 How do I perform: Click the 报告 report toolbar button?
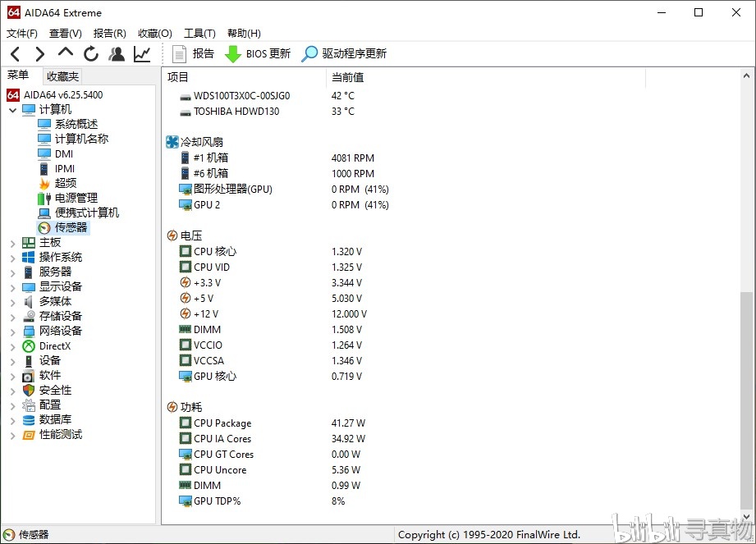[193, 54]
